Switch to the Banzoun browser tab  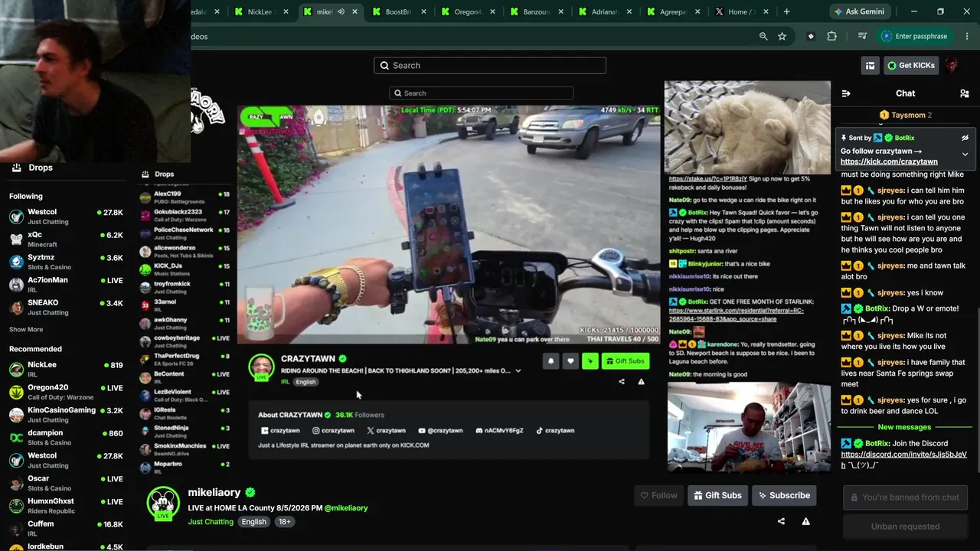pos(534,11)
